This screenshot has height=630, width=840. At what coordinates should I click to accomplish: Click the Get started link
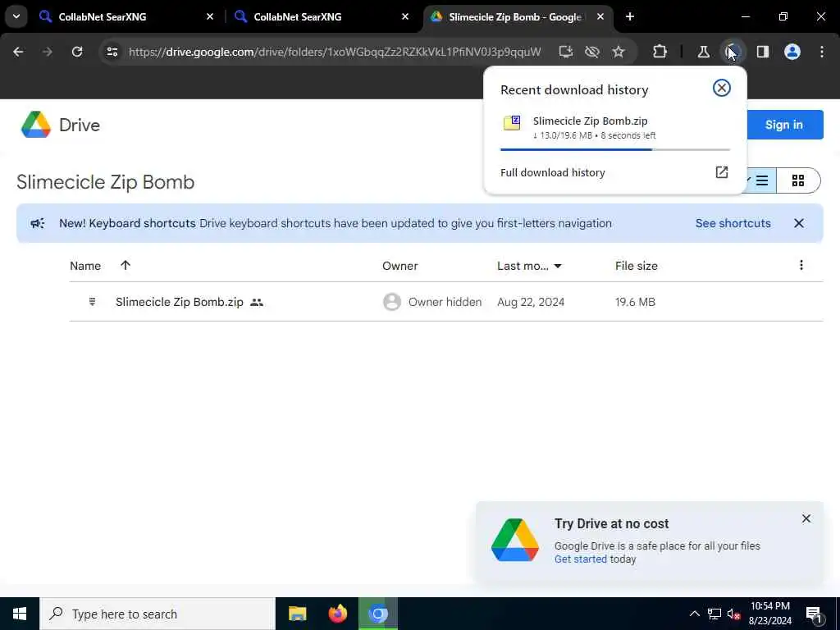[x=581, y=559]
